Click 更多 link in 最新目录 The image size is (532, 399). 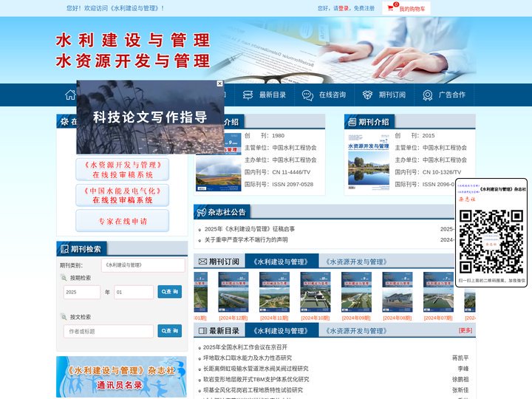click(x=465, y=330)
